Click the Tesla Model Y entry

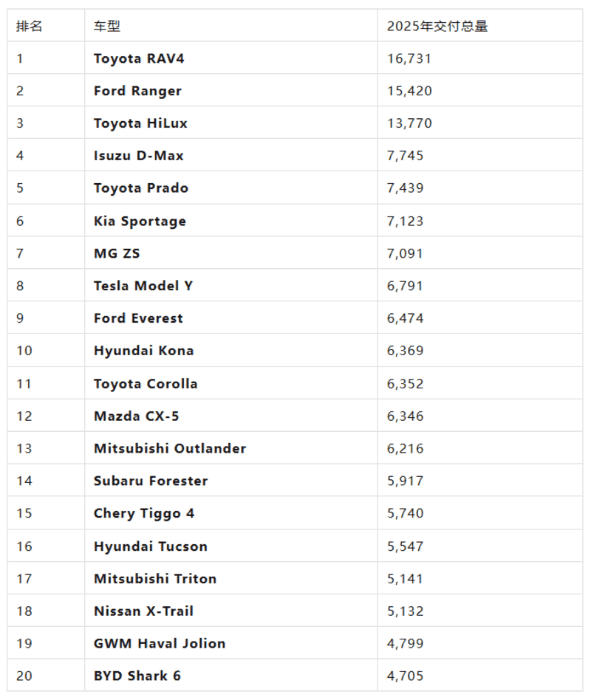coord(143,286)
